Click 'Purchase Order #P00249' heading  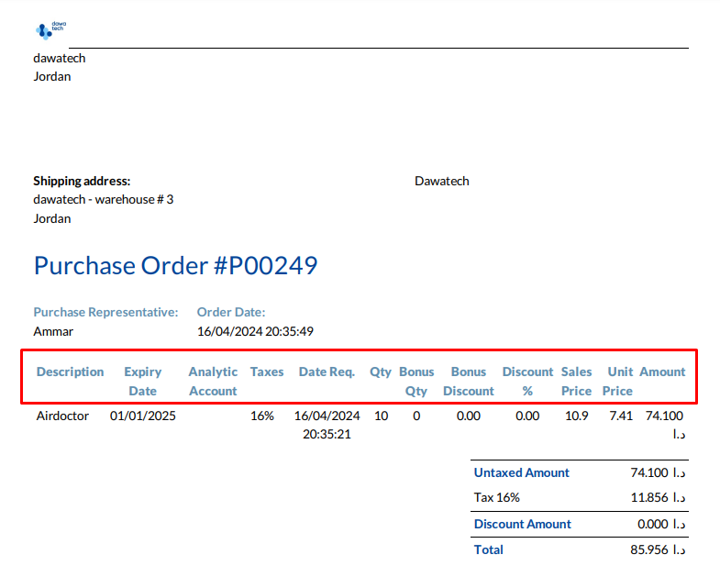176,265
